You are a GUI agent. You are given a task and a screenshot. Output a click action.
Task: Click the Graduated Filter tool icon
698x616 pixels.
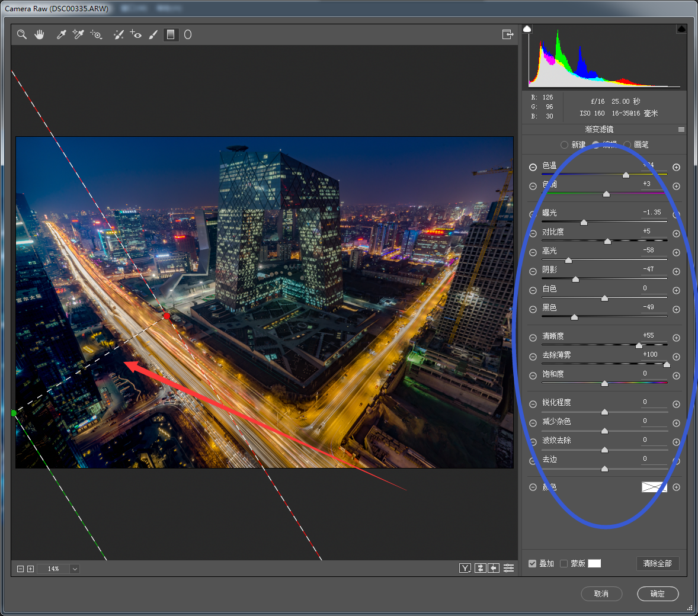click(171, 34)
